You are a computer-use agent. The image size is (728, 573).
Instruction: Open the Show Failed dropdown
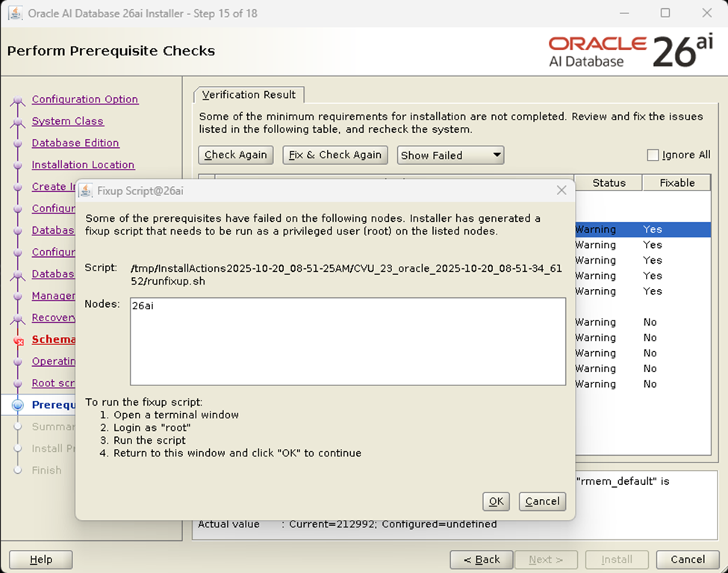tap(450, 155)
